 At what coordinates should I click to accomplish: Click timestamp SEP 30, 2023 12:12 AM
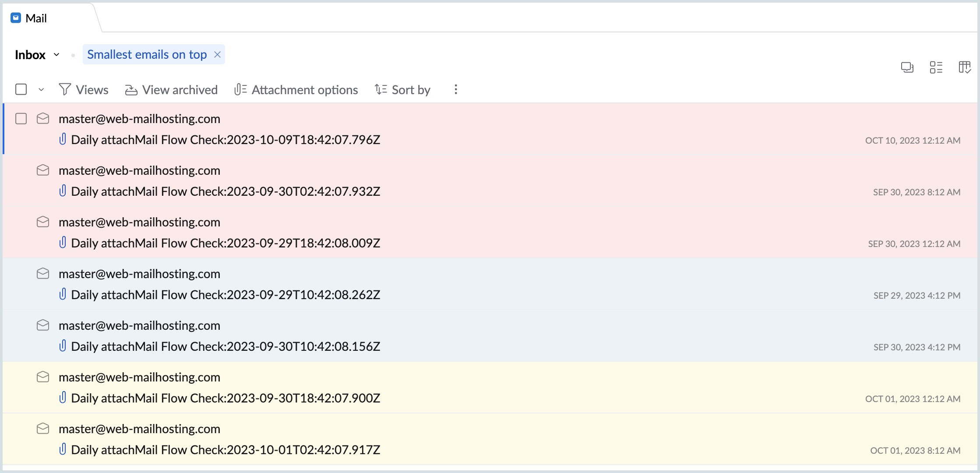[914, 244]
